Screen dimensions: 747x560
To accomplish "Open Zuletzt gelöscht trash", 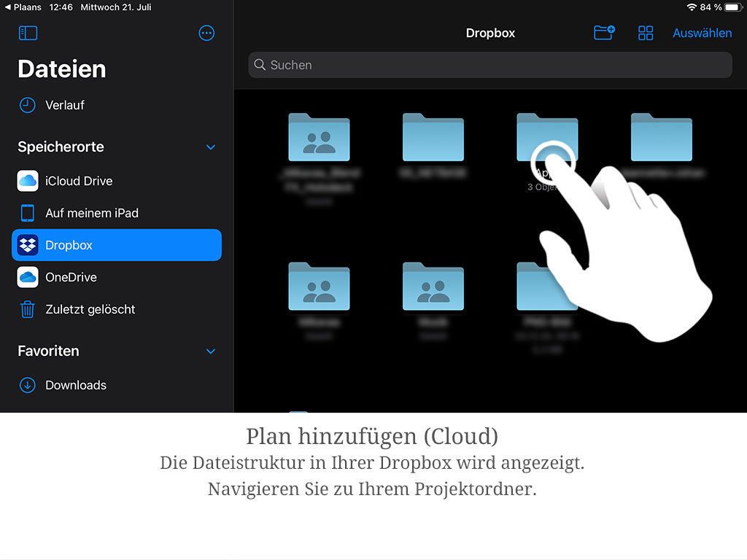I will 116,309.
